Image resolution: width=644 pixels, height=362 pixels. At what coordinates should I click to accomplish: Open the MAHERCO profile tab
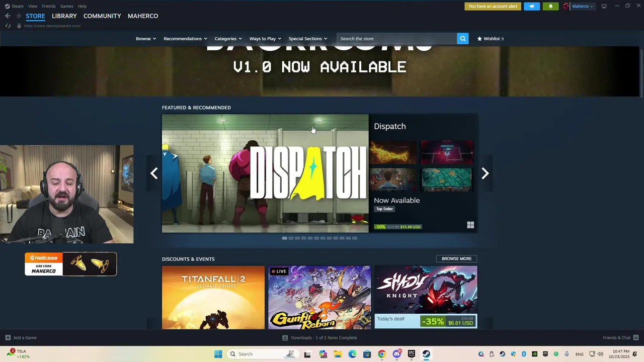click(143, 16)
